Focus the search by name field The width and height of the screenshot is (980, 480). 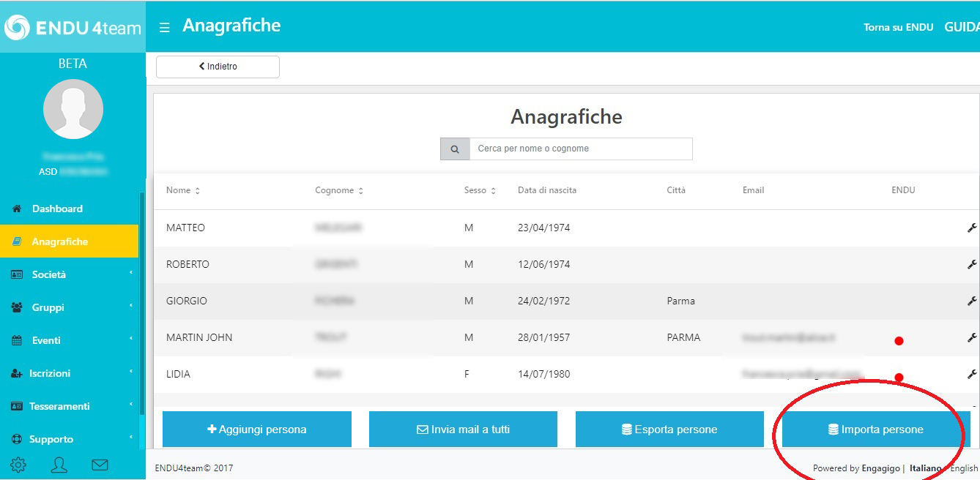click(581, 149)
